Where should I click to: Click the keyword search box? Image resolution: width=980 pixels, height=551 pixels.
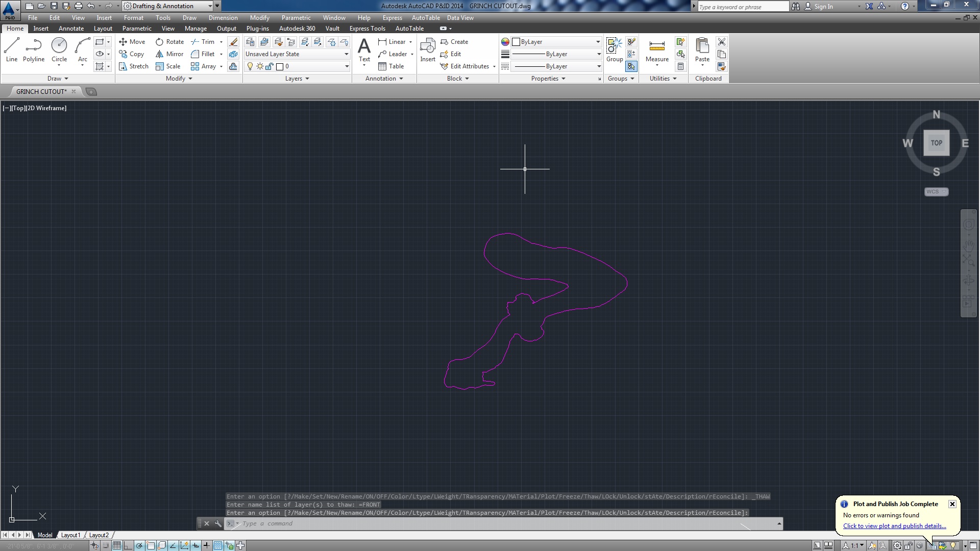pos(743,7)
